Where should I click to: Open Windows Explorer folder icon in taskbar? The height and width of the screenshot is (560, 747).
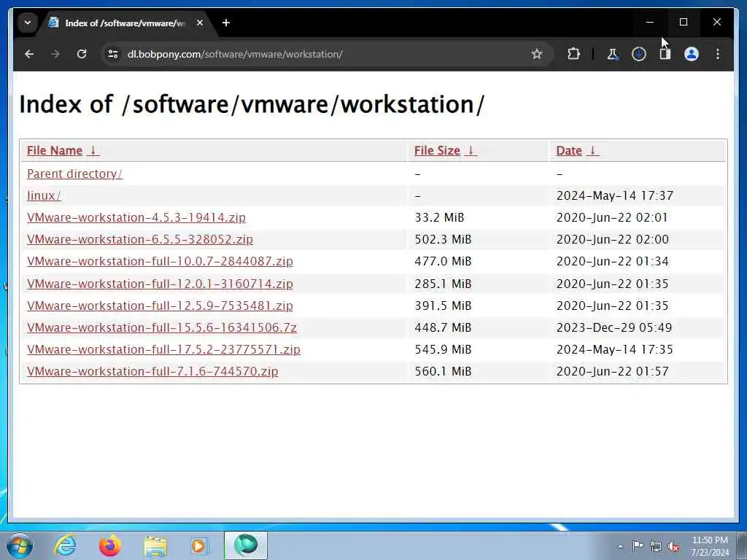(x=155, y=546)
